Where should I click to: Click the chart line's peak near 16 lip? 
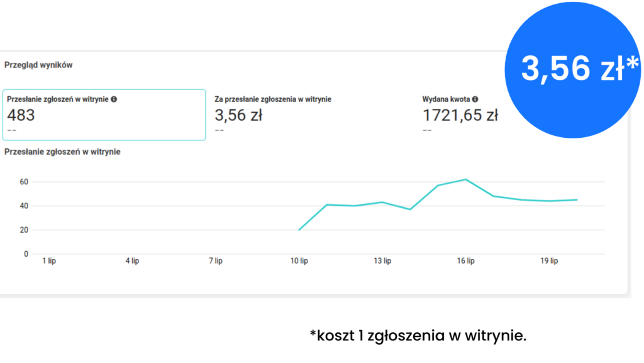coord(465,179)
